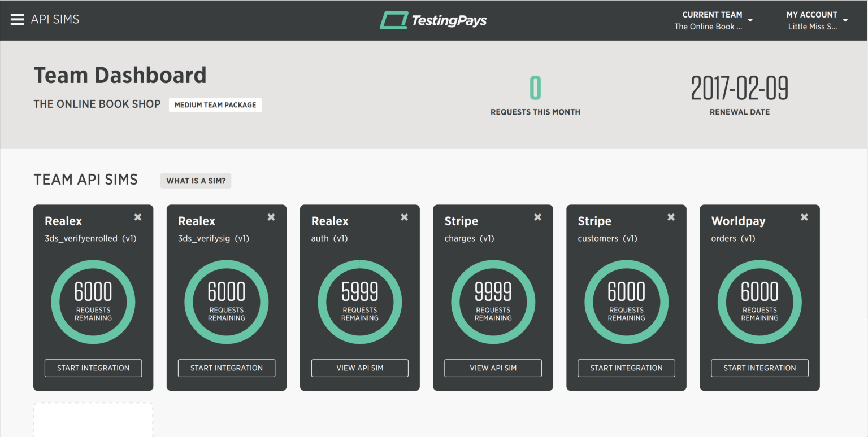Click the 9999 requests ring on Stripe charges
Viewport: 868px width, 437px height.
point(493,302)
